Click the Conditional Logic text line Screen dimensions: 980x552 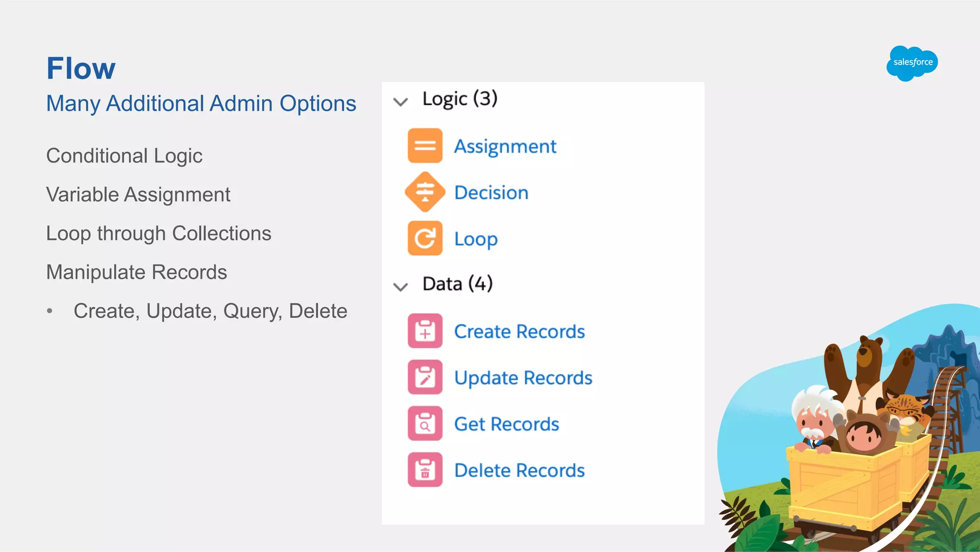pos(124,156)
